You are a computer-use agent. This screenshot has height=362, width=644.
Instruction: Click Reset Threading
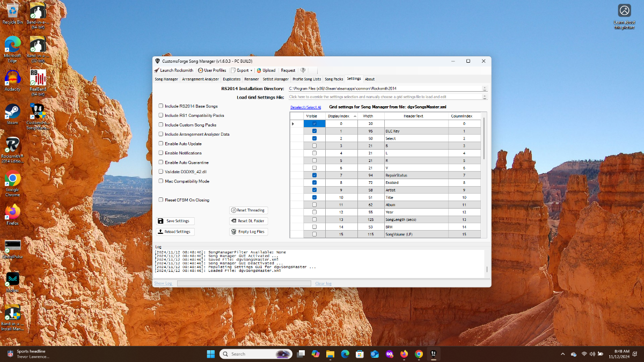point(248,210)
